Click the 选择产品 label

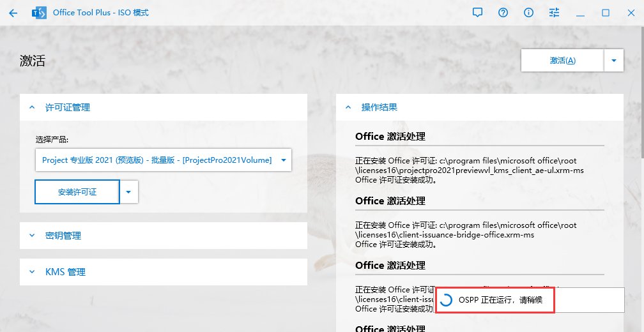tap(52, 140)
